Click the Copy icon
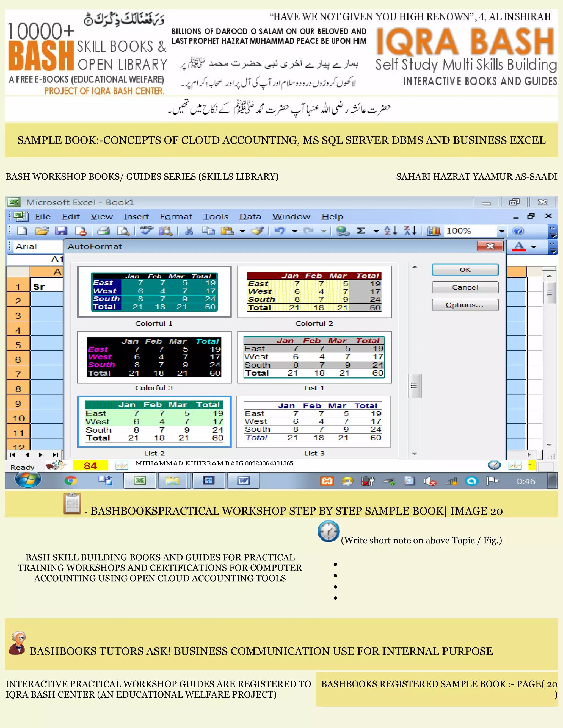Screen dimensions: 563x728 pyautogui.click(x=208, y=231)
